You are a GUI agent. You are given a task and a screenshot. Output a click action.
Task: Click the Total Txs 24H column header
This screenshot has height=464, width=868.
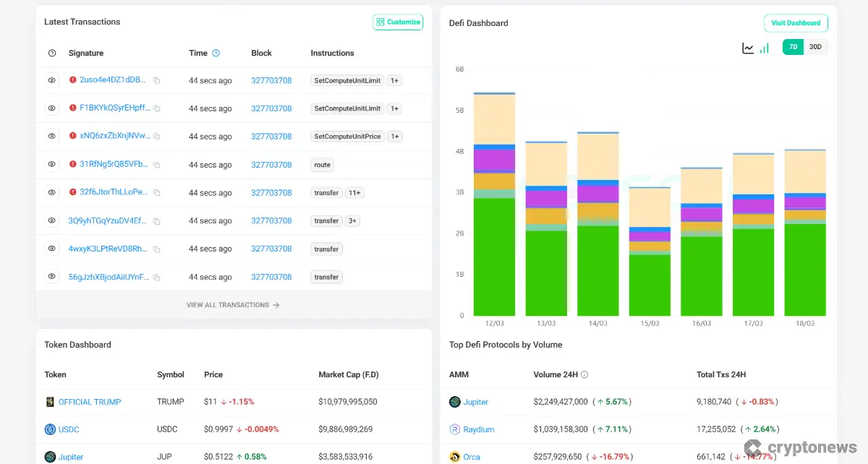point(721,374)
